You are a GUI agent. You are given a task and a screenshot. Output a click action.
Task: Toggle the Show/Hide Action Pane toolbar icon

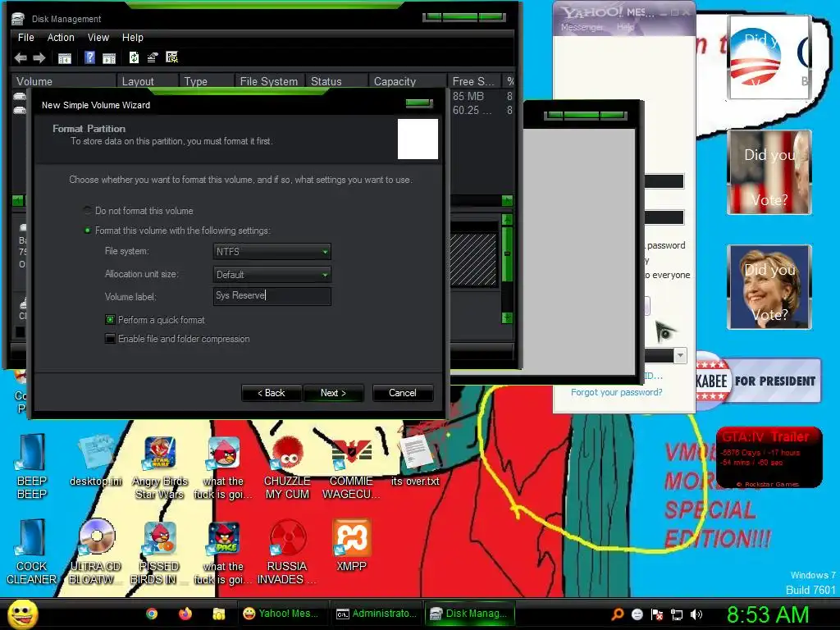coord(109,58)
